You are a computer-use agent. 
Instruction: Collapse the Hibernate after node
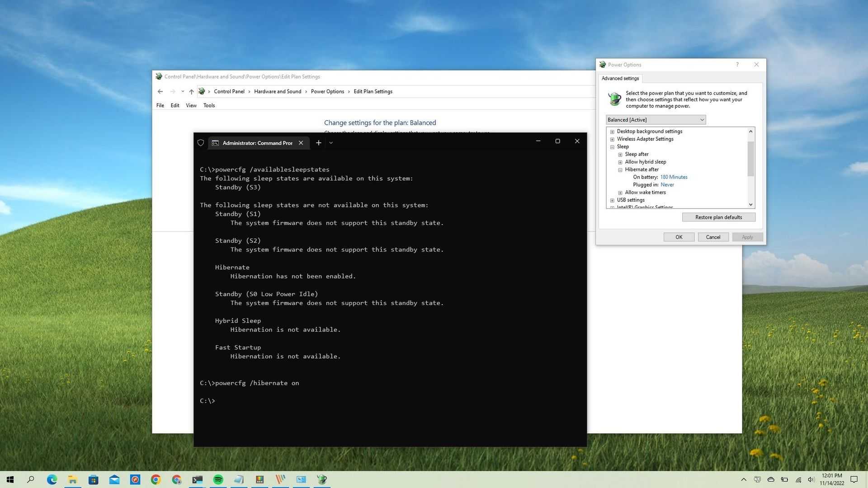pyautogui.click(x=620, y=170)
